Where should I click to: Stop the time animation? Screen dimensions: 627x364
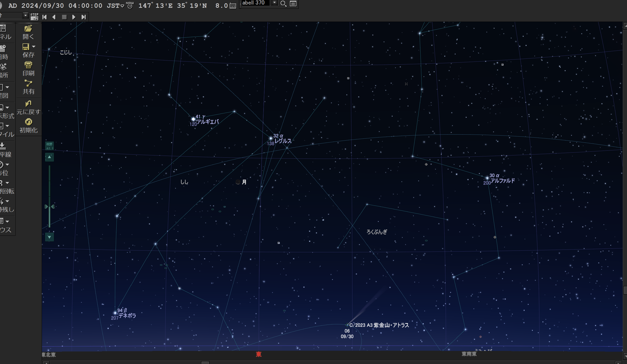(64, 17)
